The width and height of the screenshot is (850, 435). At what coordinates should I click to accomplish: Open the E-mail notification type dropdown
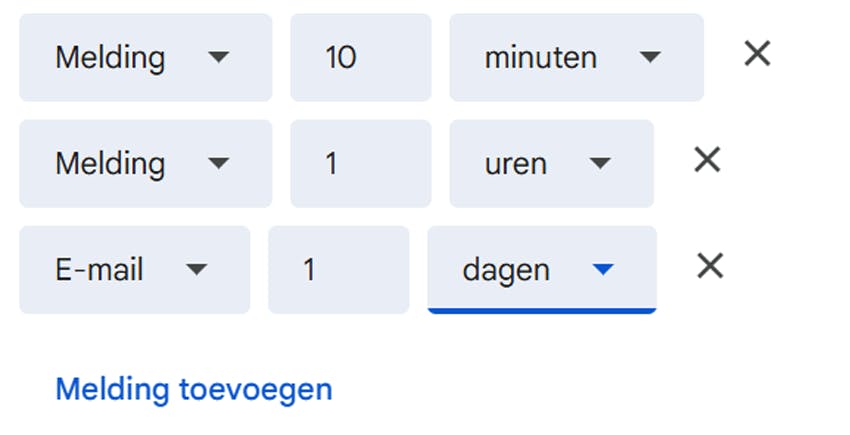click(x=134, y=269)
